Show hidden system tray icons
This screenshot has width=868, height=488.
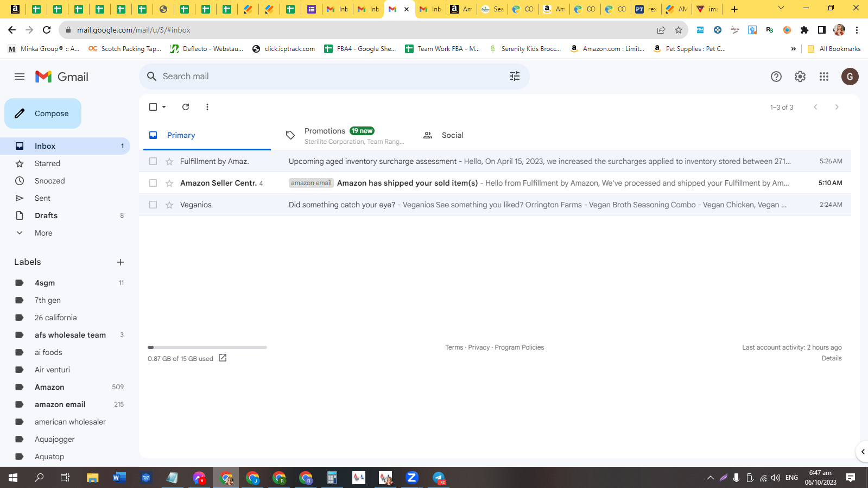click(710, 478)
